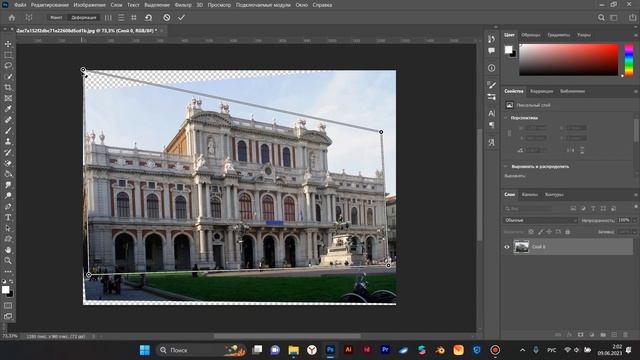Collapse the Перспектива section
Viewport: 640px width, 360px height.
pos(506,118)
